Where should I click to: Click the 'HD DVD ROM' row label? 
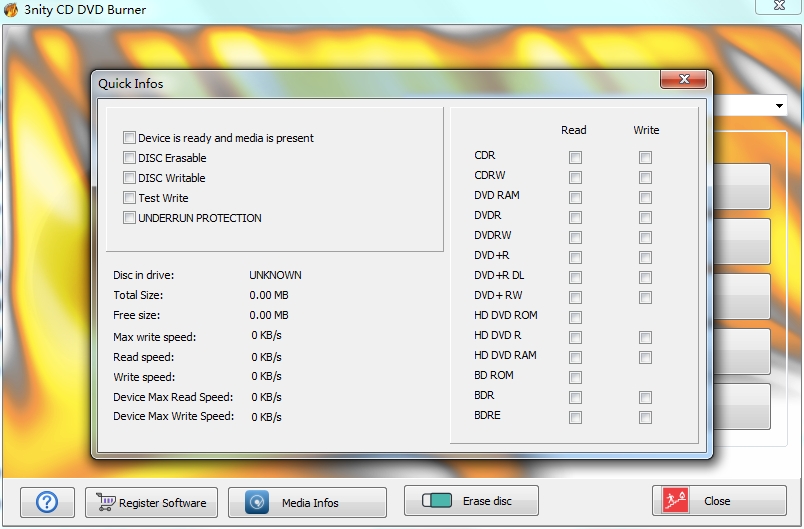506,315
